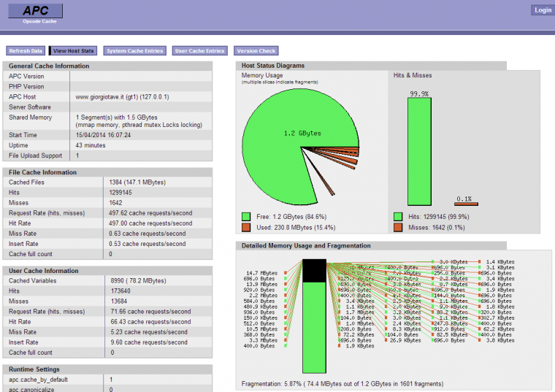The height and width of the screenshot is (392, 555).
Task: Click Hits: 1299145 (99.9%) legend text
Action: click(439, 217)
